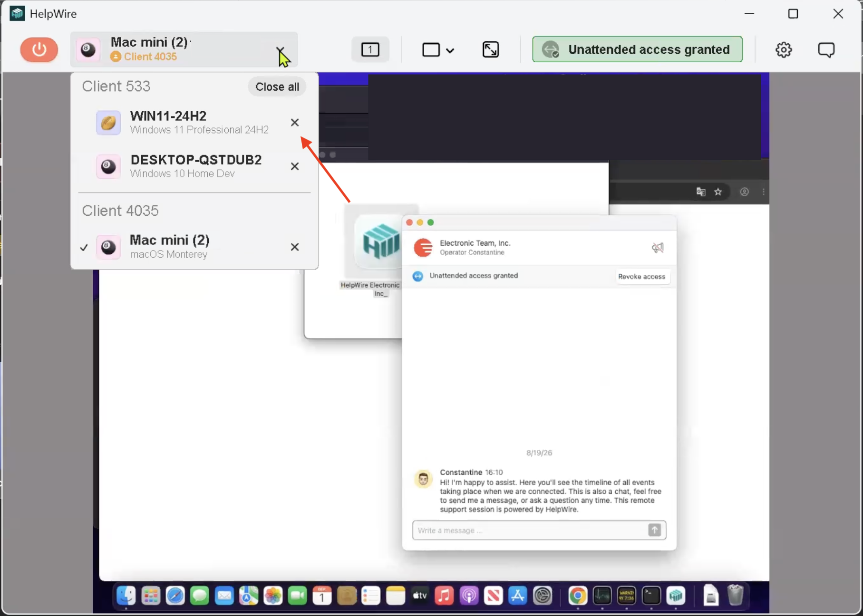Viewport: 863px width, 616px height.
Task: Open the Mac mini (2) session dropdown
Action: [184, 49]
